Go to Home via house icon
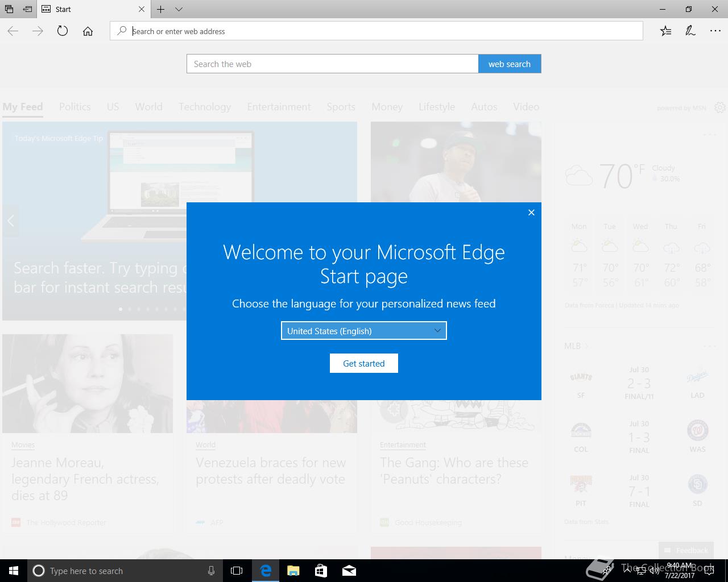This screenshot has width=728, height=582. tap(88, 31)
